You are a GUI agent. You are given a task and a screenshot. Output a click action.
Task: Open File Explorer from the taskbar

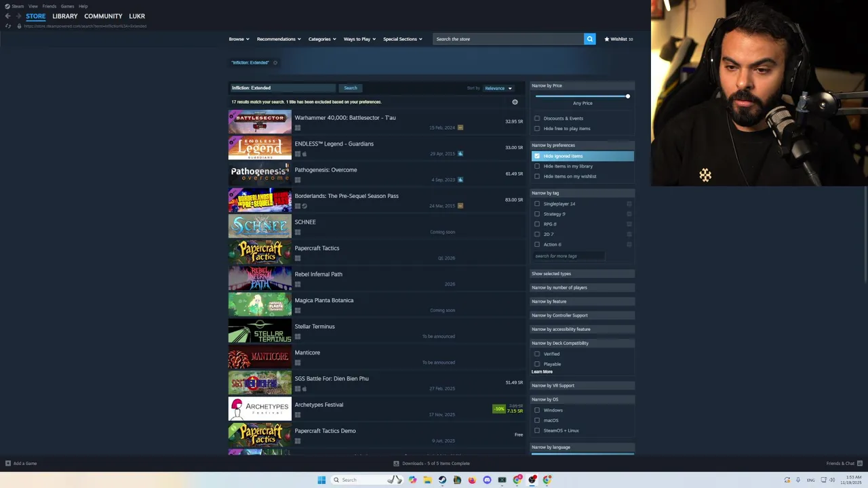point(427,480)
